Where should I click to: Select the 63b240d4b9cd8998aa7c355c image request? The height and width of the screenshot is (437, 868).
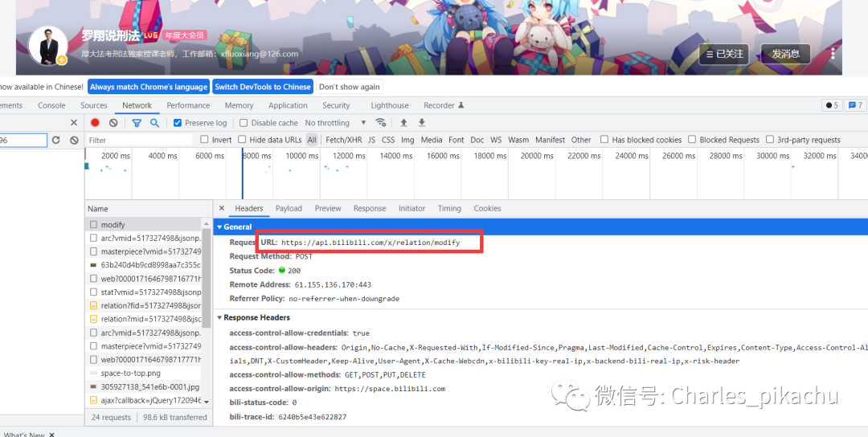coord(145,265)
